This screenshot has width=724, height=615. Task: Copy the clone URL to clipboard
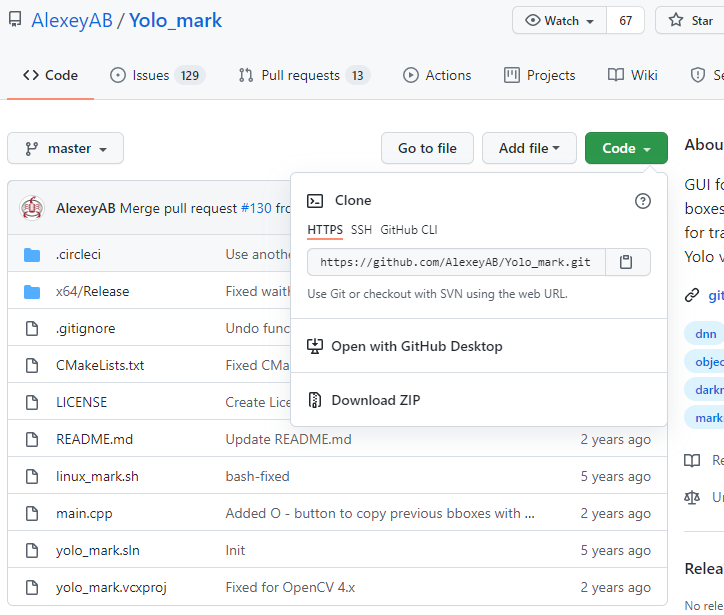(x=626, y=262)
